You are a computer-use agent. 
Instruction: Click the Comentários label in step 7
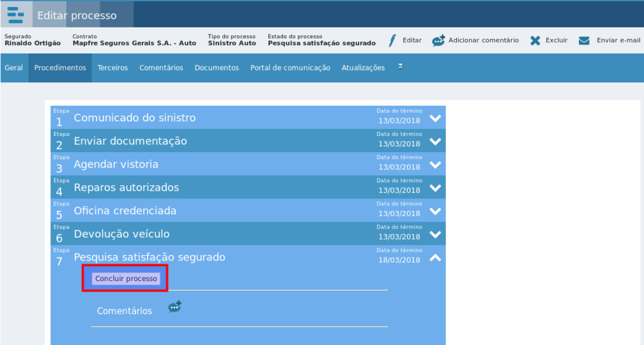pyautogui.click(x=125, y=311)
